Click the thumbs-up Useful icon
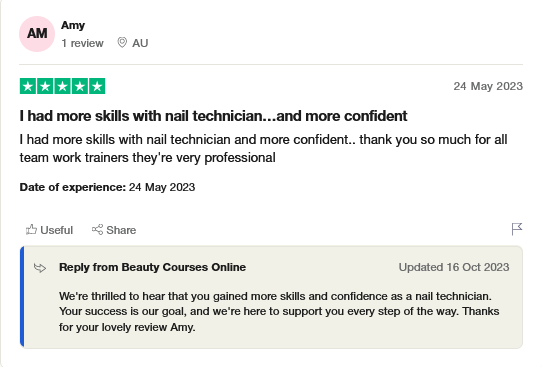Image resolution: width=542 pixels, height=367 pixels. coord(31,229)
